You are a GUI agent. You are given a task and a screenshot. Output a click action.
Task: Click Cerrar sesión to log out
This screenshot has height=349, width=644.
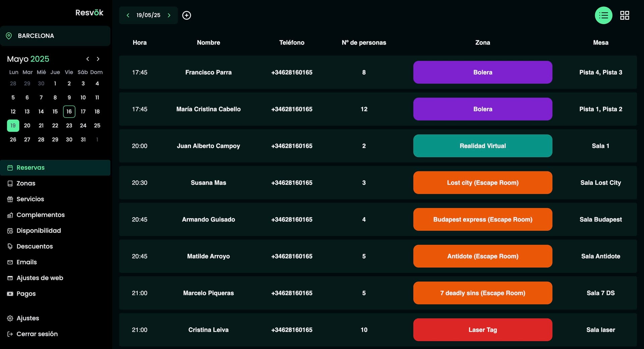[37, 334]
